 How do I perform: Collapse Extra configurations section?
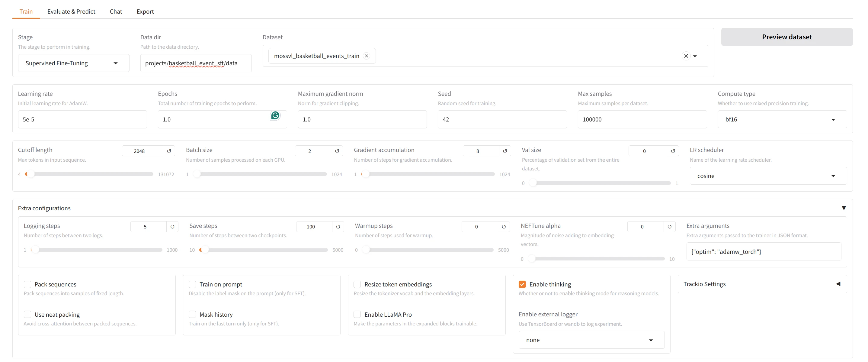[x=844, y=208]
